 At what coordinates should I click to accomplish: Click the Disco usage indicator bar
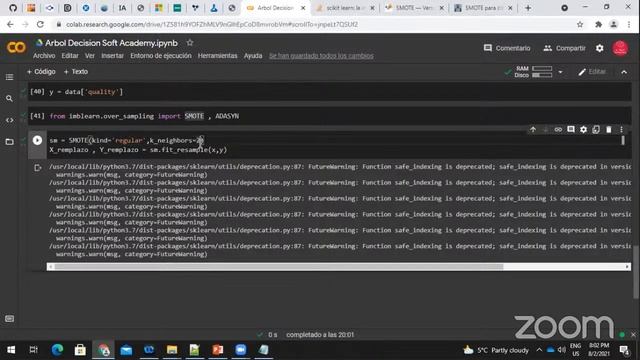pos(542,75)
